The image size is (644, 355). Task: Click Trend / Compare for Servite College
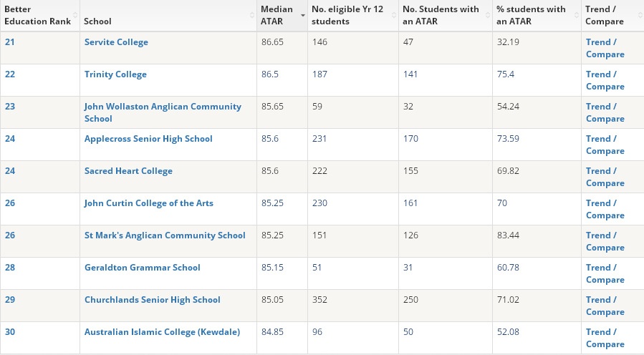[605, 48]
